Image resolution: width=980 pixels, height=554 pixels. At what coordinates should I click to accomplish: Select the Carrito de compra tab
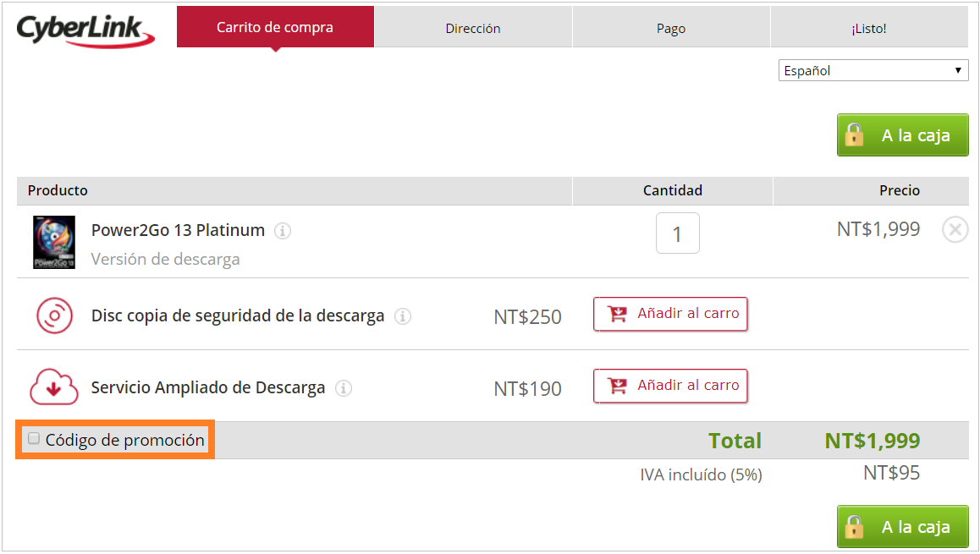click(275, 27)
